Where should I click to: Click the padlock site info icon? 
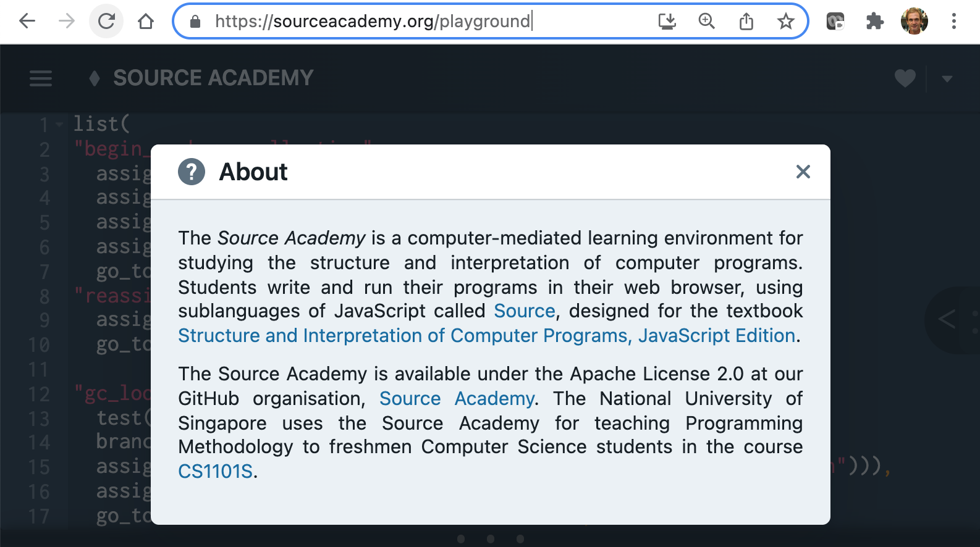195,22
